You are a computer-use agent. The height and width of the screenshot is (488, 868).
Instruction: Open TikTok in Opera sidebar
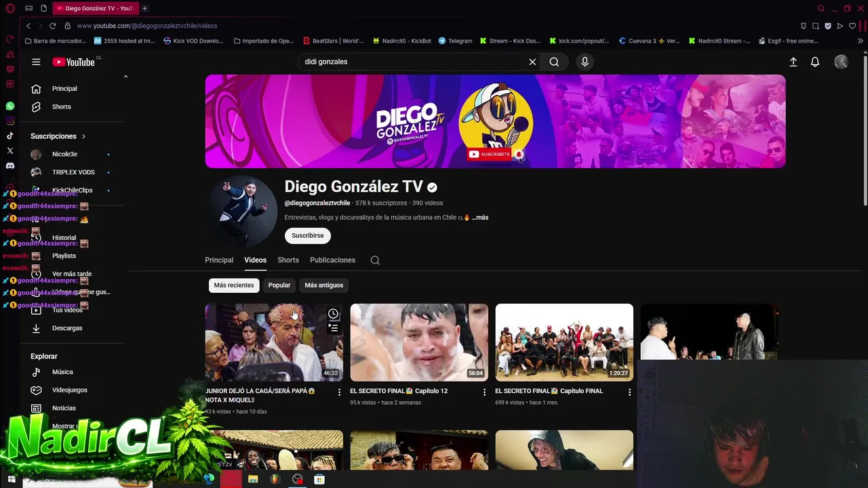(9, 136)
